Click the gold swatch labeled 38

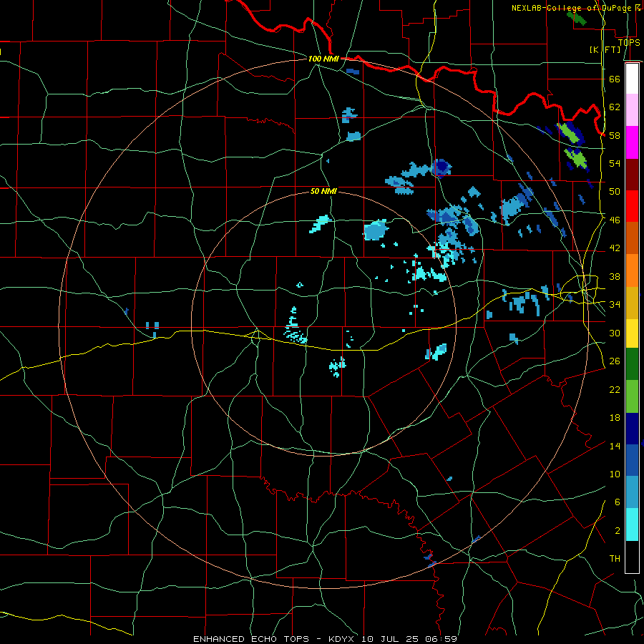pos(632,303)
